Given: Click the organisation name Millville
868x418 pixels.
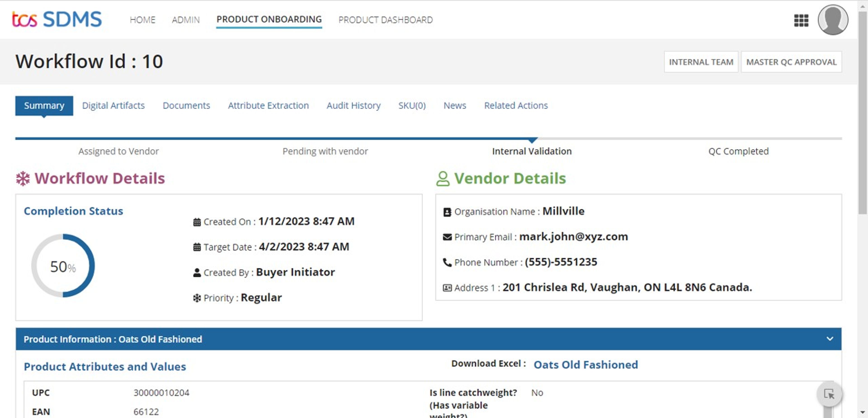Looking at the screenshot, I should point(563,211).
